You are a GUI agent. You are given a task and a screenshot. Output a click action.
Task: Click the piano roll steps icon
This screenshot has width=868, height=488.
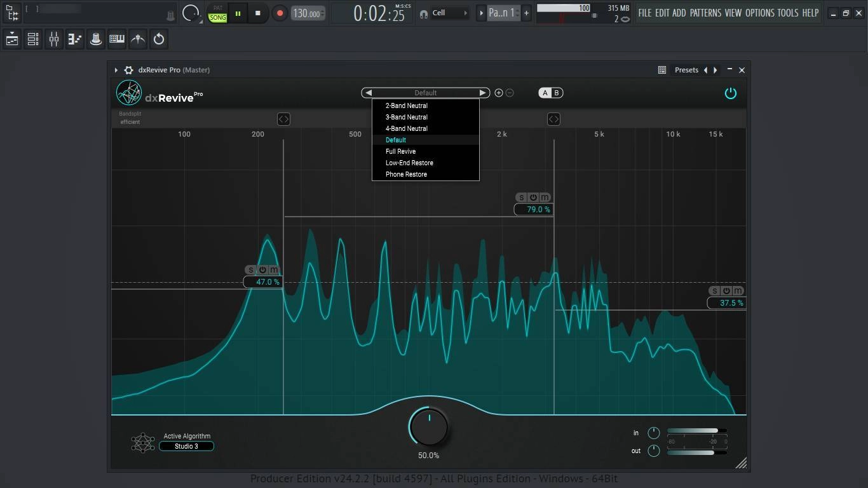pyautogui.click(x=75, y=39)
